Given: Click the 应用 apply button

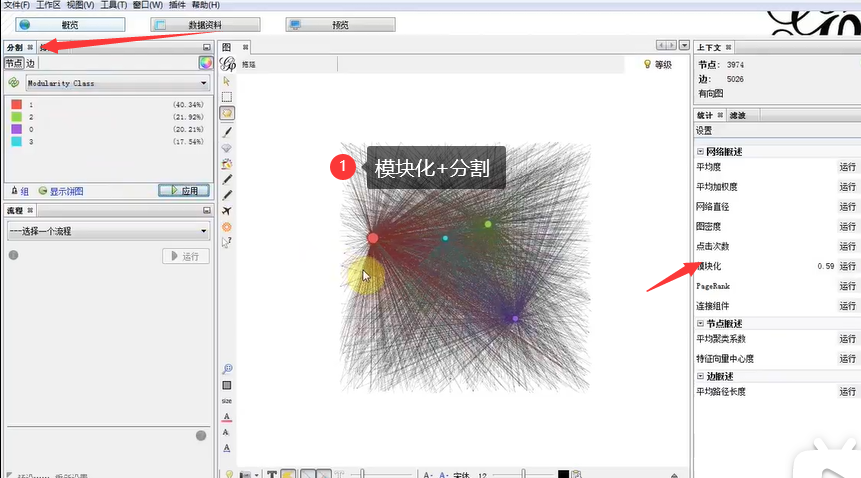Looking at the screenshot, I should point(184,190).
